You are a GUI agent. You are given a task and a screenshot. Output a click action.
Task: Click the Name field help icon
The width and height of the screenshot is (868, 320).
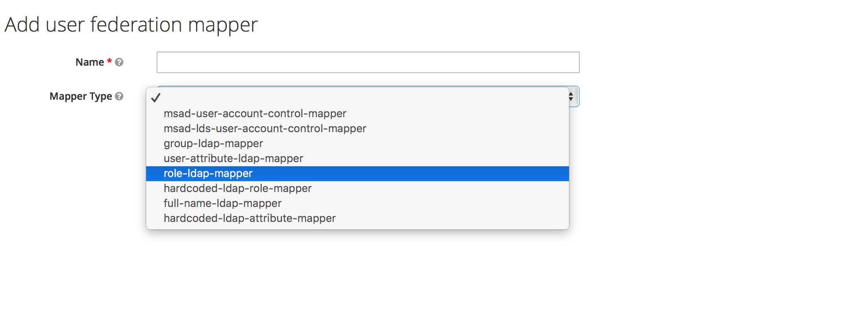[x=119, y=62]
